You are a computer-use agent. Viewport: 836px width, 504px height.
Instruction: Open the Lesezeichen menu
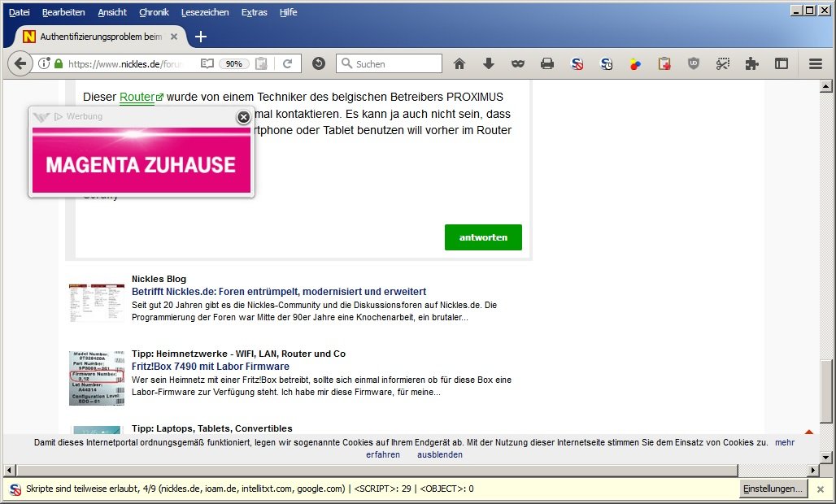(205, 12)
